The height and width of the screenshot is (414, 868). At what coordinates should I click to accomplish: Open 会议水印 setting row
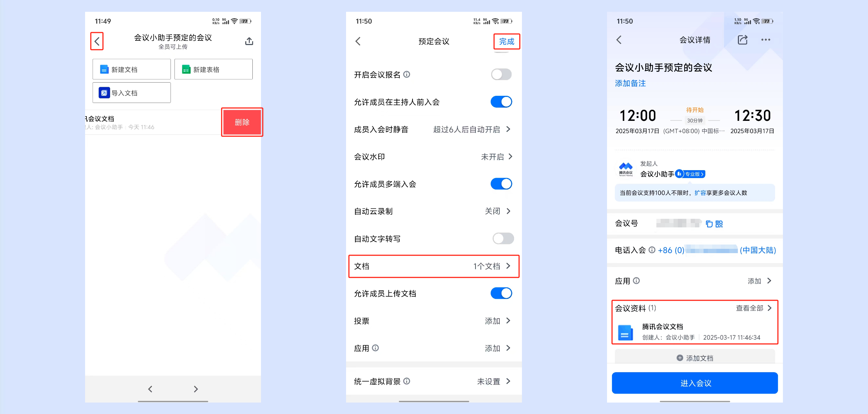click(x=434, y=157)
